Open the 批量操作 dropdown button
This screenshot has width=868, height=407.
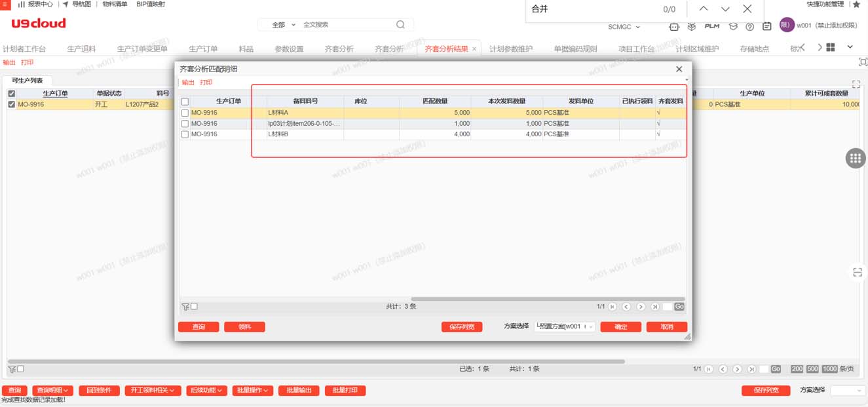click(x=252, y=391)
